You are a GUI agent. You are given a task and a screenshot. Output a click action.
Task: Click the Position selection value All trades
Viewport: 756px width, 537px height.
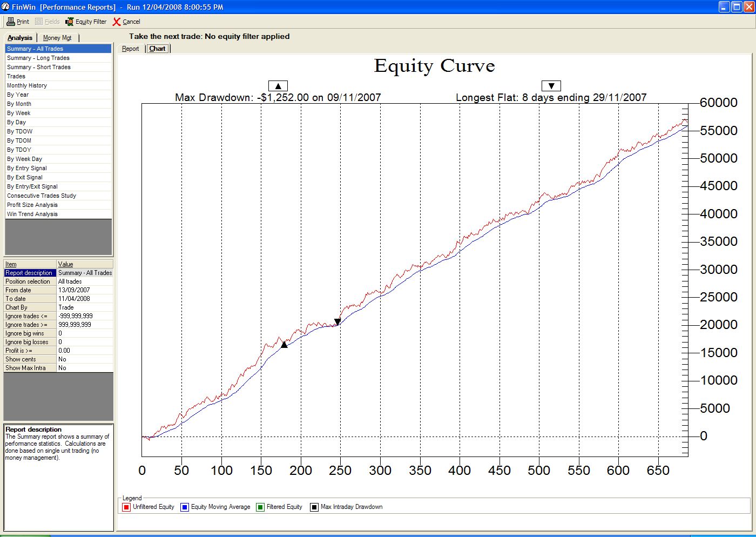click(x=85, y=281)
